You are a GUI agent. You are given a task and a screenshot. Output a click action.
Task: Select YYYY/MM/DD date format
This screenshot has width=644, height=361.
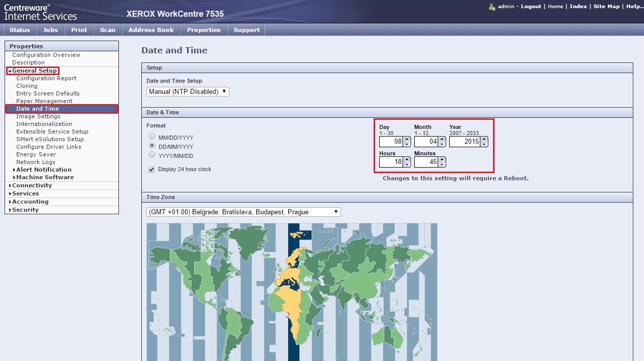click(x=151, y=155)
